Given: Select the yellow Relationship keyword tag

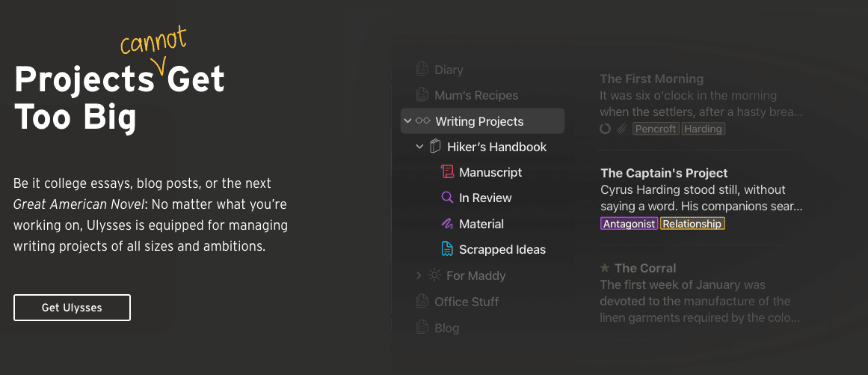Looking at the screenshot, I should pos(692,224).
